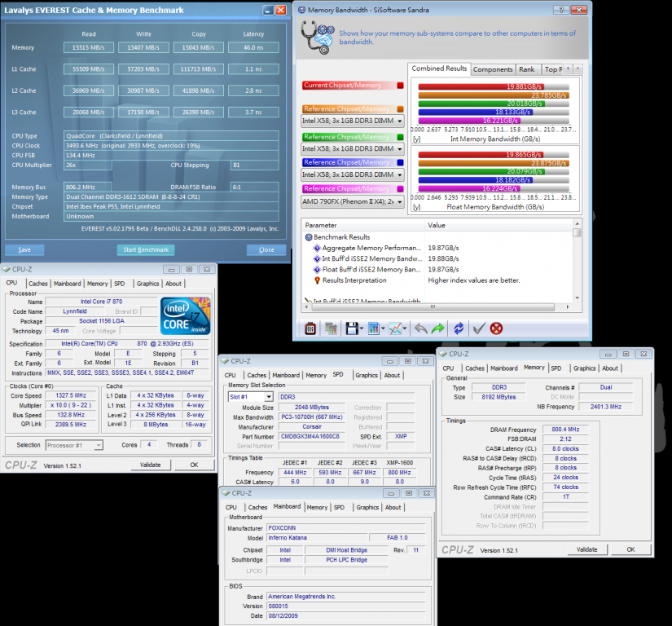
Task: Click the floppy disk save icon in Sandra
Action: click(353, 328)
